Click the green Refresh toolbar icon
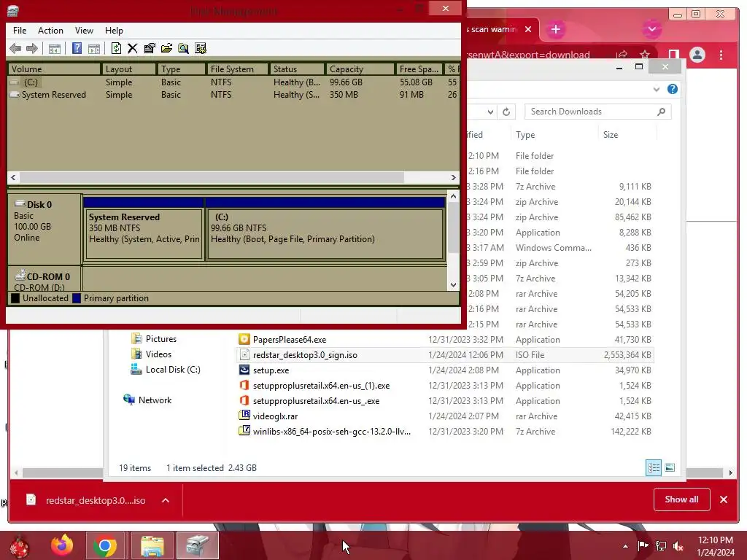The width and height of the screenshot is (747, 560). (x=116, y=48)
